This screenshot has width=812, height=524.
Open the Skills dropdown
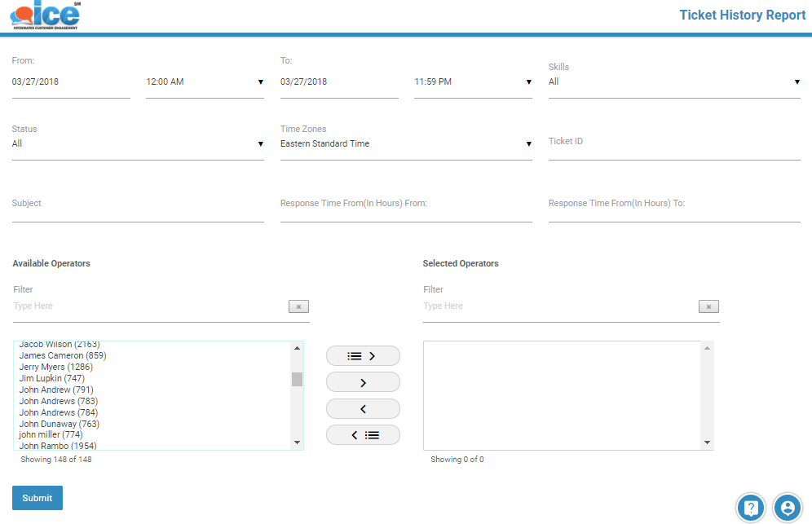point(673,82)
